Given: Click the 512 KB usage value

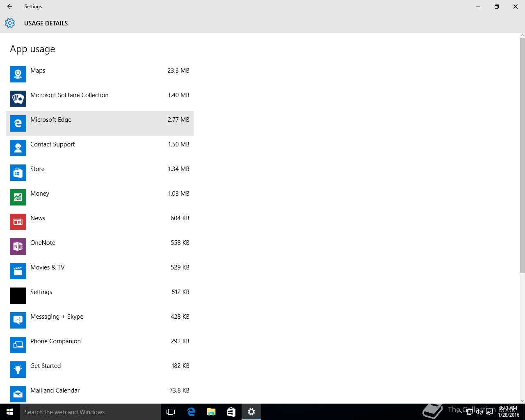Looking at the screenshot, I should tap(180, 292).
